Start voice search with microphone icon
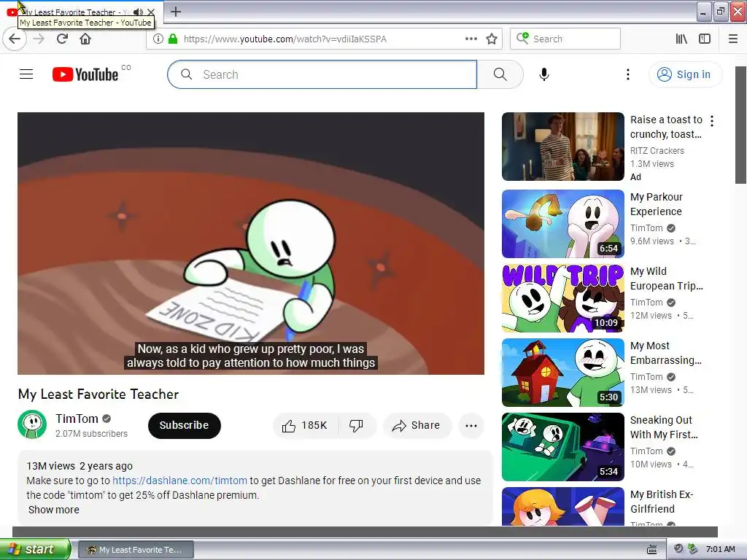 544,74
